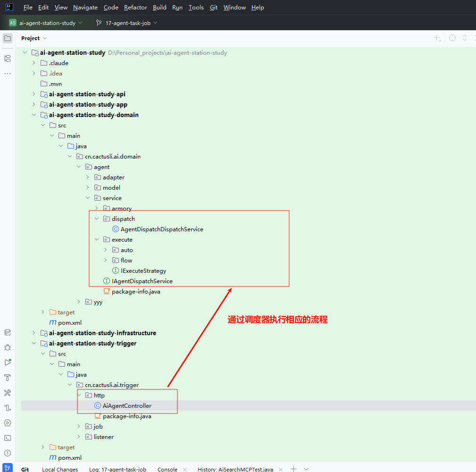Open the Database tool window icon
The height and width of the screenshot is (472, 476).
tap(8, 332)
